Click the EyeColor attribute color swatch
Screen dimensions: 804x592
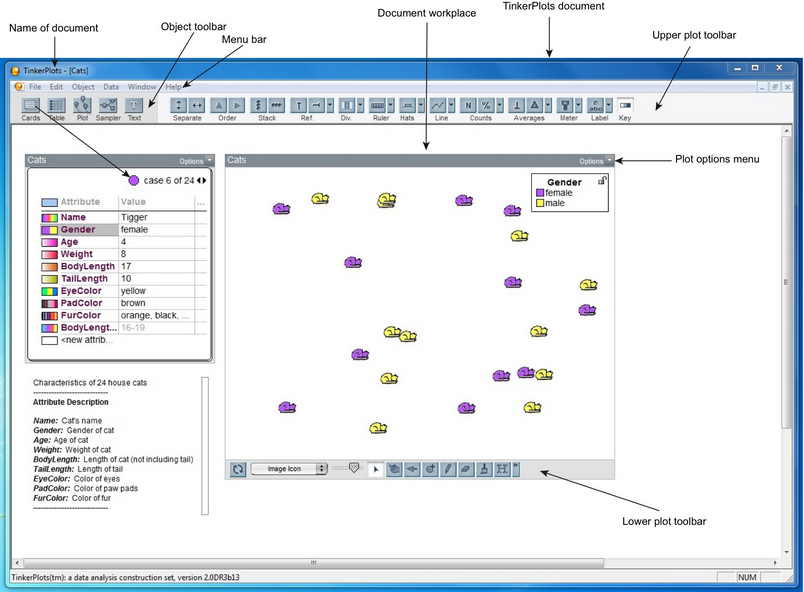click(49, 291)
